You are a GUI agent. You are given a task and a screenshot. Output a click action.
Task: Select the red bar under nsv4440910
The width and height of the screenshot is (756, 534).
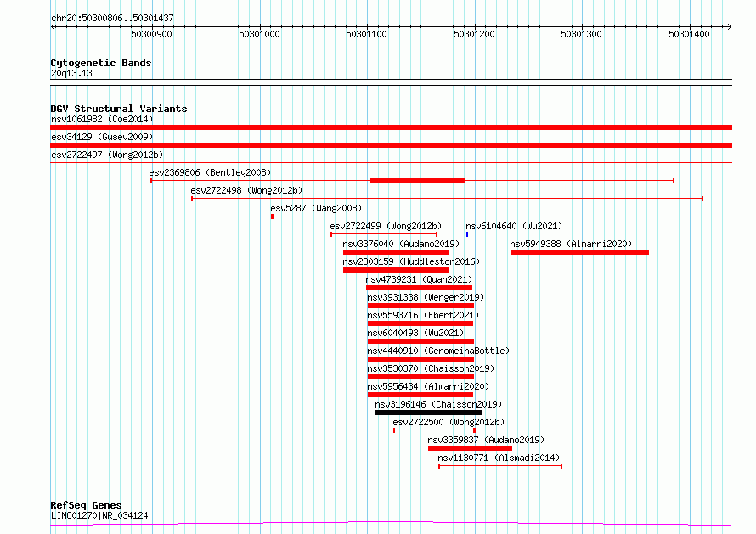pos(421,359)
